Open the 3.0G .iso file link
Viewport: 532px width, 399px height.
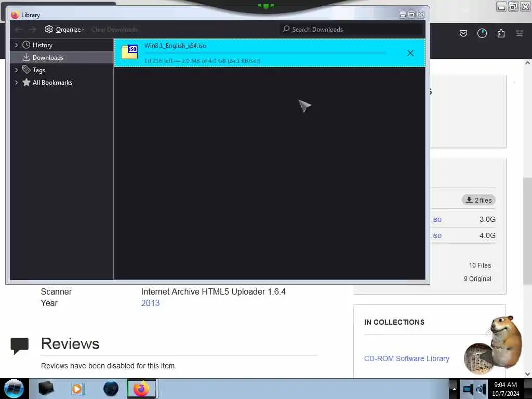(436, 220)
